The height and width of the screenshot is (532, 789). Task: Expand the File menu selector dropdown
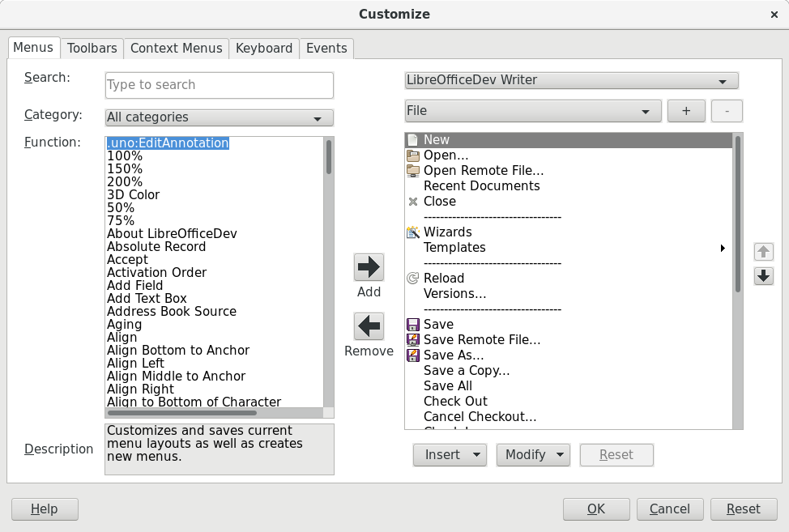click(x=533, y=111)
